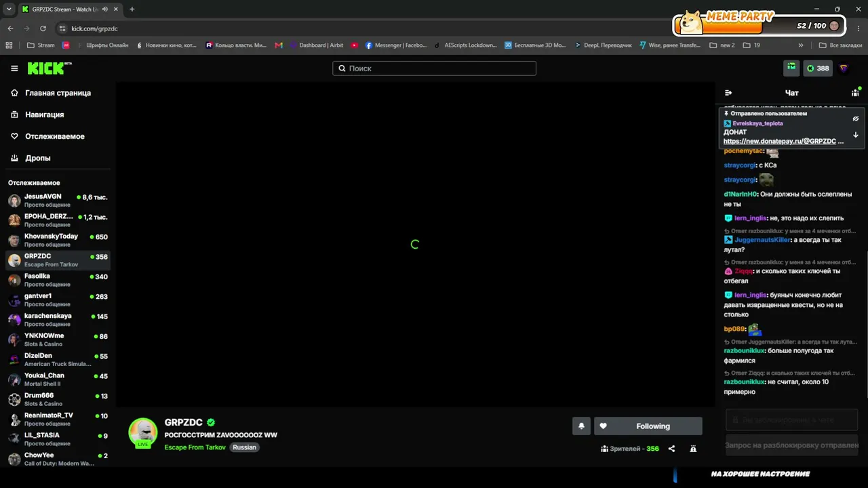This screenshot has height=488, width=868.
Task: Open the Шрифты Онлайн bookmark
Action: [102, 45]
